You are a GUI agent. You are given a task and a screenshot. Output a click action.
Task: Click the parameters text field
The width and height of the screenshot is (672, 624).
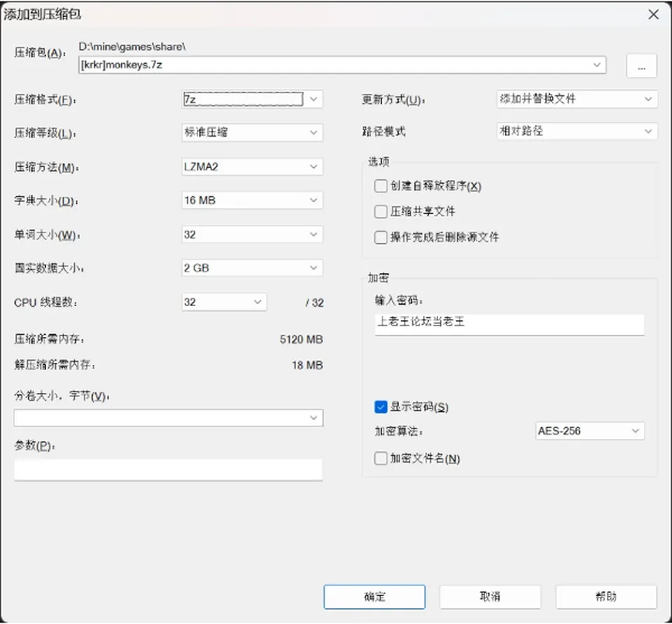[x=168, y=470]
